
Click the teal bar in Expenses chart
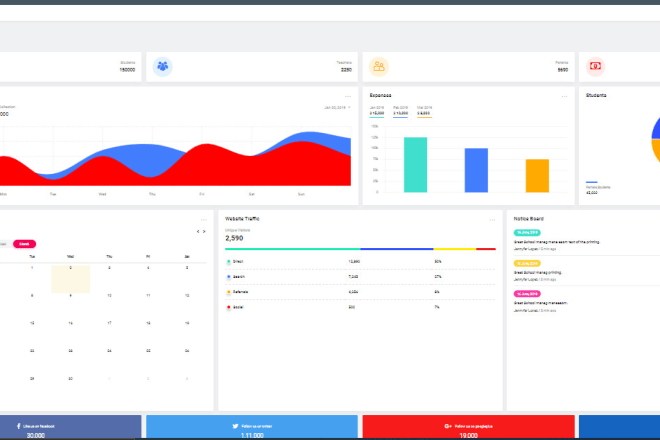point(416,164)
